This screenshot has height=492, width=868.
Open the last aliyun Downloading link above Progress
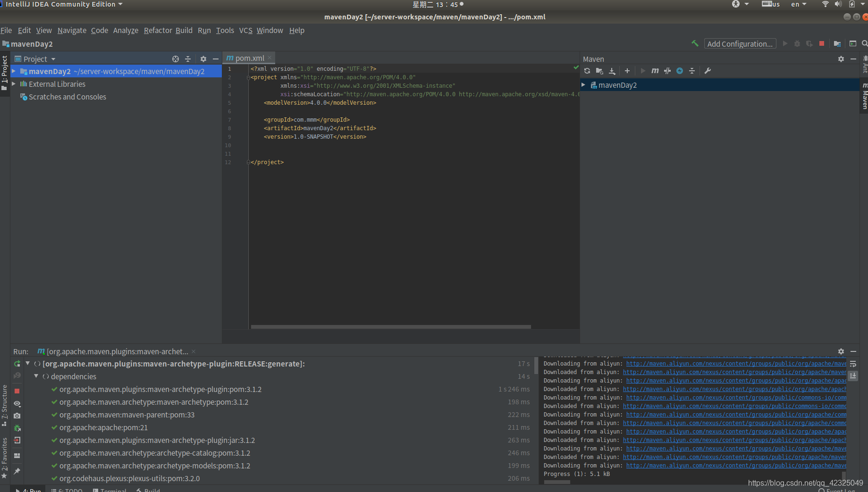point(736,466)
